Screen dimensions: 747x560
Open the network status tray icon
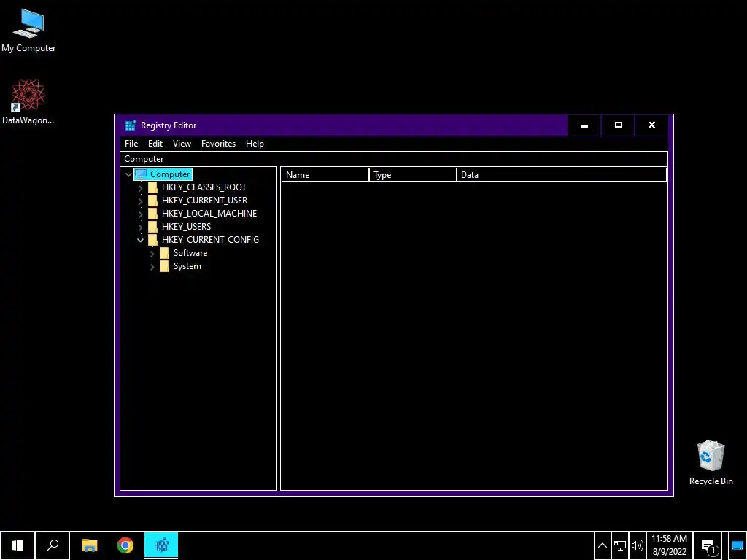pyautogui.click(x=620, y=545)
